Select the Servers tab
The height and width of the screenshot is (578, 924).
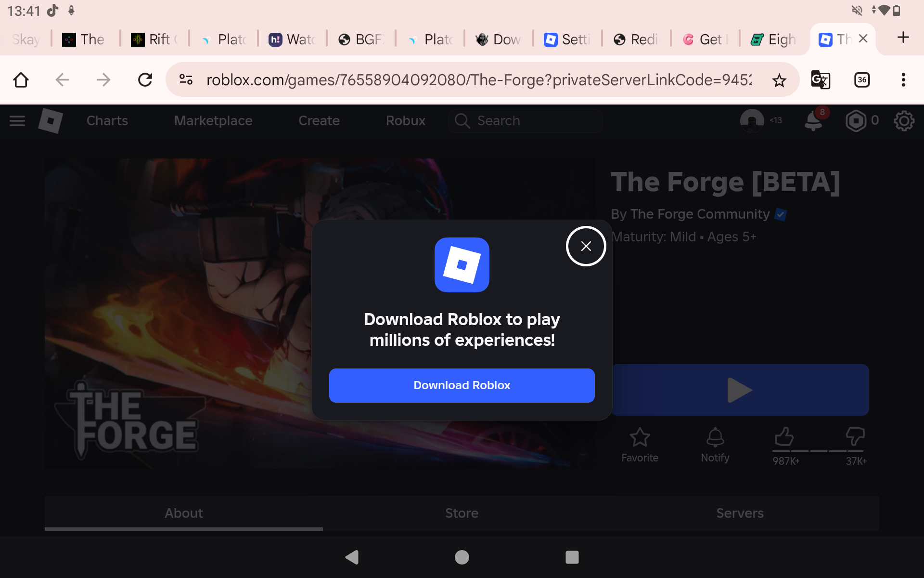point(740,513)
